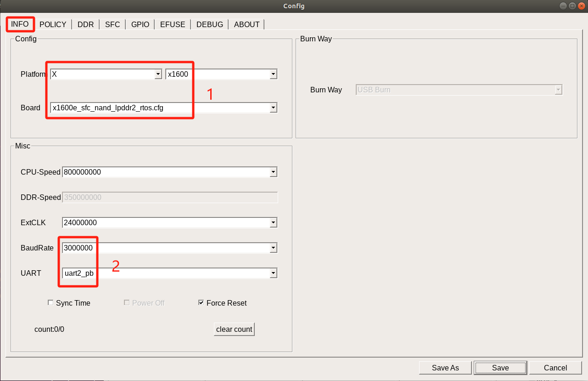Expand the Platform X dropdown
This screenshot has height=381, width=588.
[158, 74]
